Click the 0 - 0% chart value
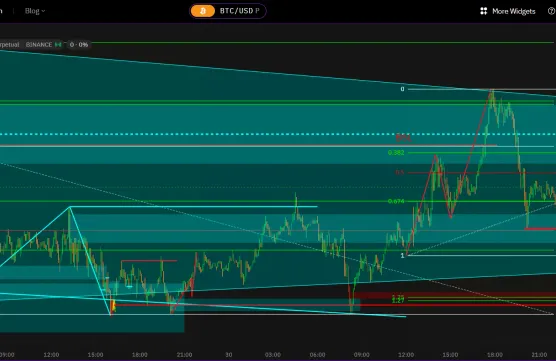 [x=79, y=45]
